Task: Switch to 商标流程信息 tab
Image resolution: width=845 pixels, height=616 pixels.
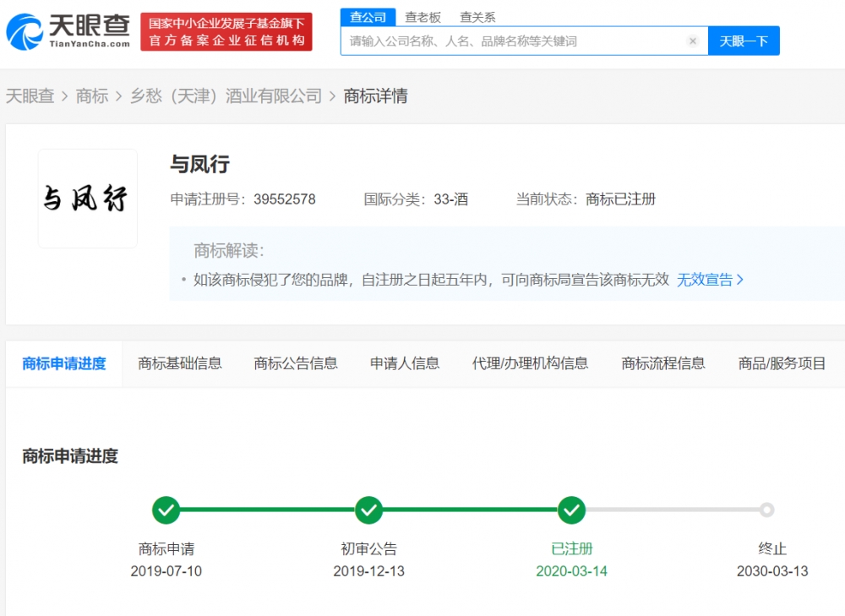Action: click(x=663, y=364)
